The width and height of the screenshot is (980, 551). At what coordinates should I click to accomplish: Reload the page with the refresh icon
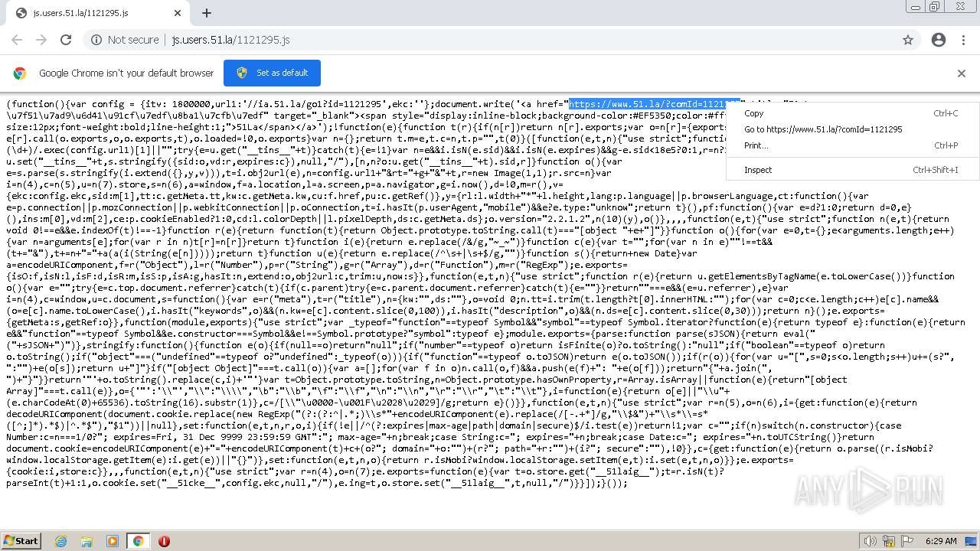coord(66,40)
